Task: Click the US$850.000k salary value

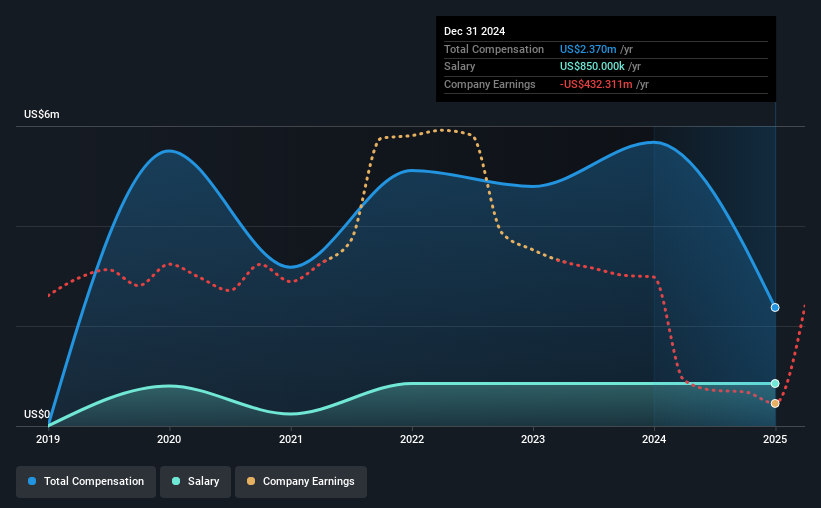Action: [x=592, y=67]
